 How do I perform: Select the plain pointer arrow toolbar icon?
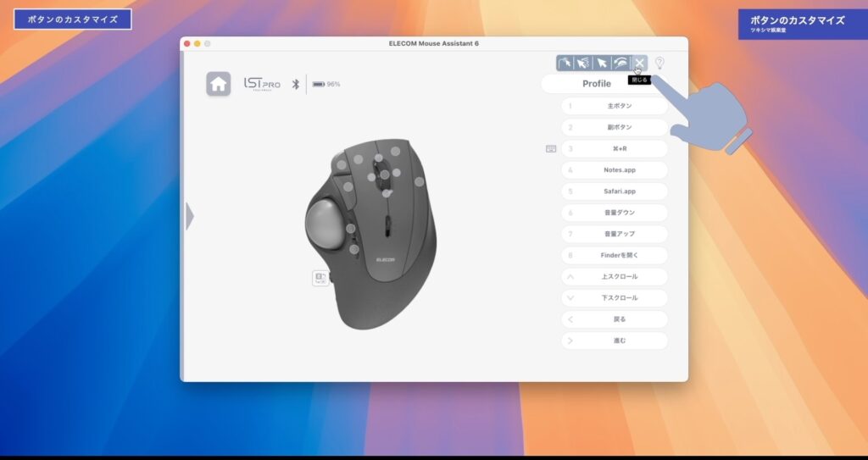coord(602,63)
